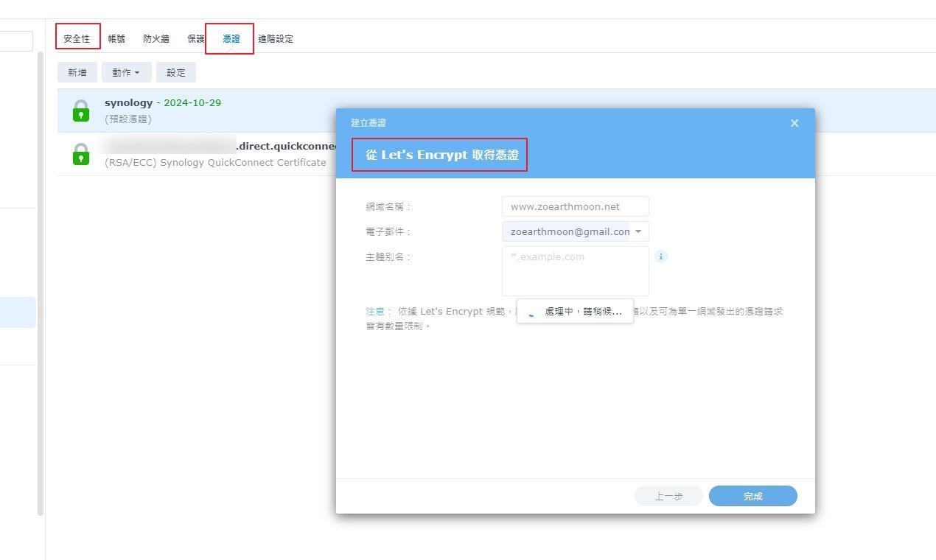936x560 pixels.
Task: Switch to the 防火牆 tab
Action: click(x=156, y=38)
